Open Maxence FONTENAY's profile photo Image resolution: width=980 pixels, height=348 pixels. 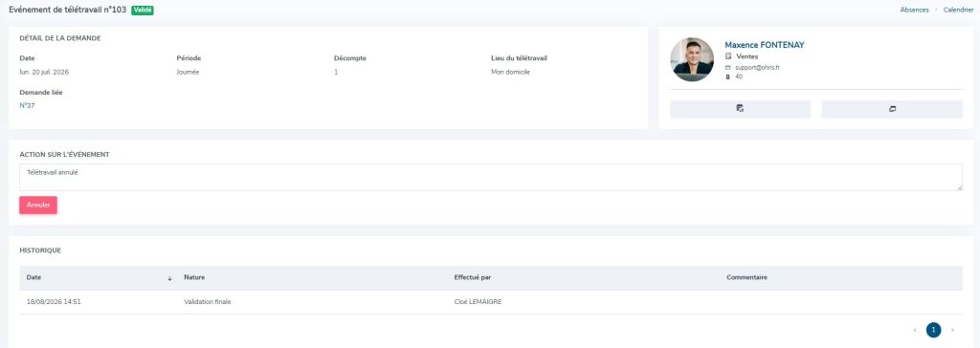pos(692,59)
